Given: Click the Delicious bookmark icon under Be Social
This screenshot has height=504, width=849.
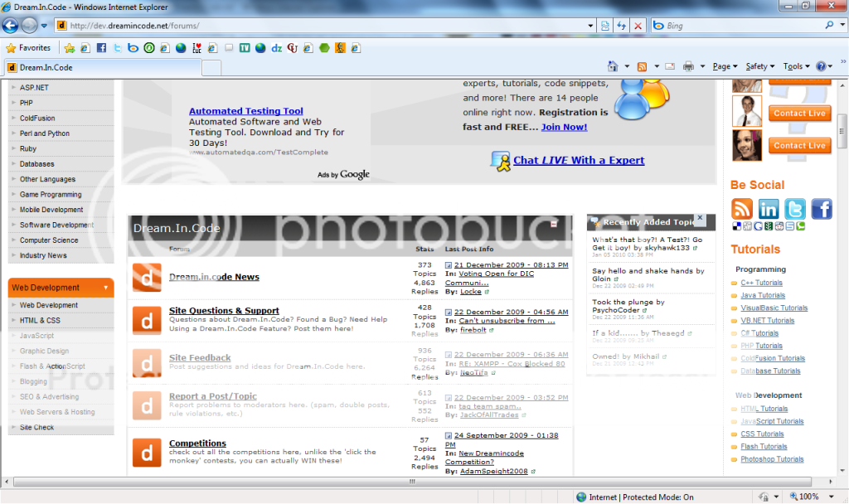Looking at the screenshot, I should point(736,226).
